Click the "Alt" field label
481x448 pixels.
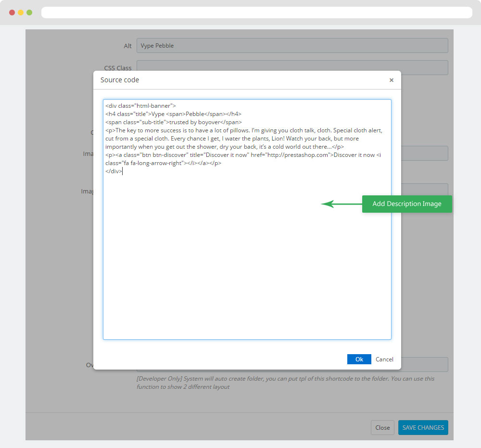[127, 46]
